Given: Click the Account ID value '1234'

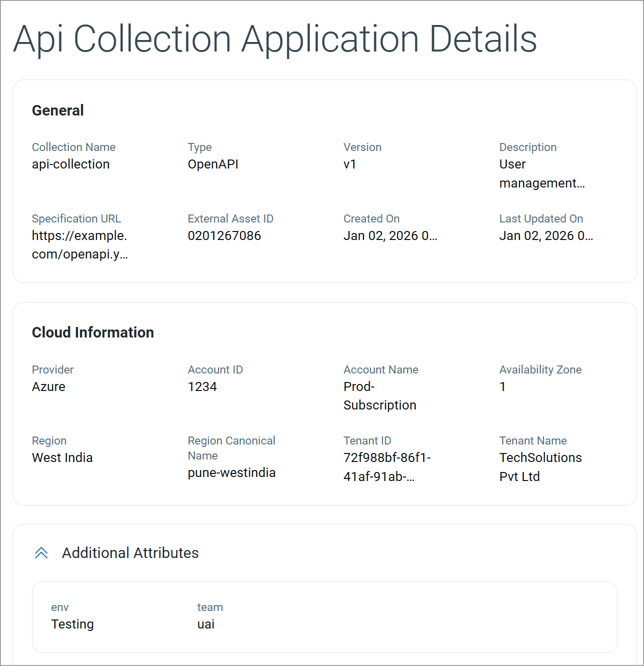Looking at the screenshot, I should pyautogui.click(x=202, y=386).
